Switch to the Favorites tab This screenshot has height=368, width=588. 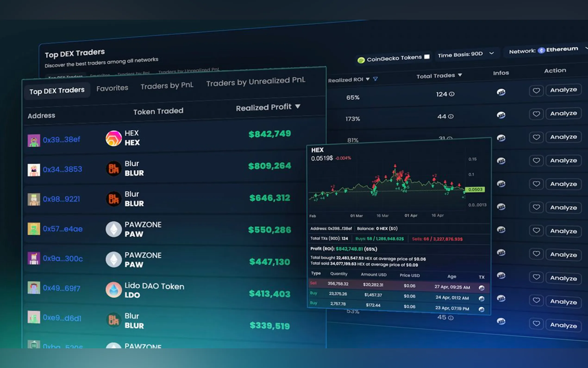[x=112, y=88]
